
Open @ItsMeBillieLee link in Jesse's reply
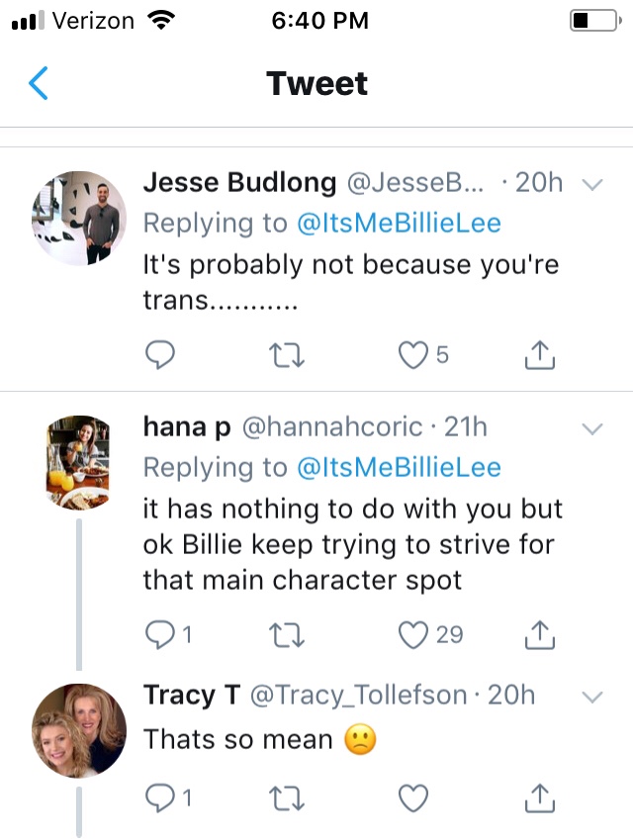(x=400, y=223)
